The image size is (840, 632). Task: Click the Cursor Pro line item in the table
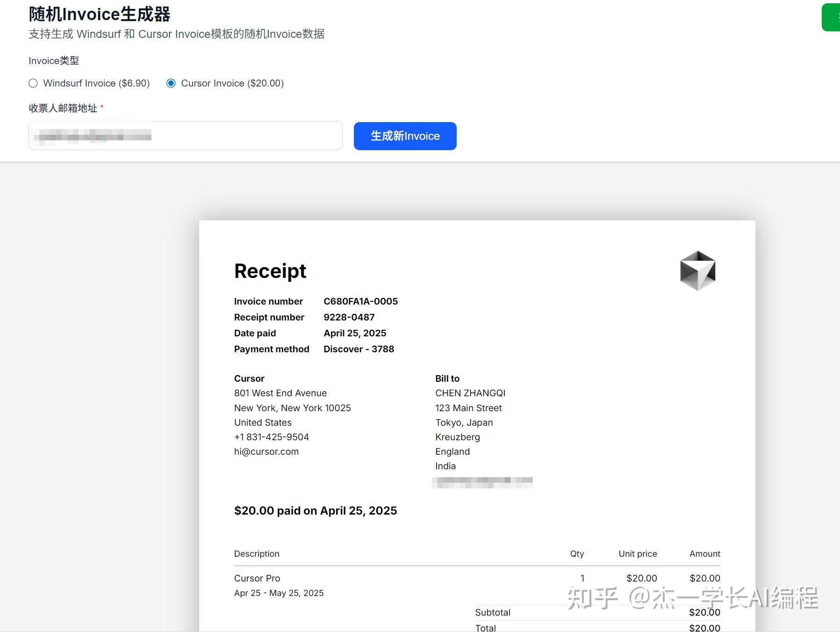(257, 578)
